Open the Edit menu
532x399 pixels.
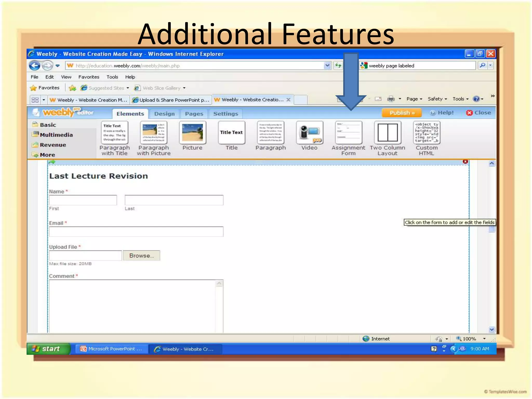(49, 77)
